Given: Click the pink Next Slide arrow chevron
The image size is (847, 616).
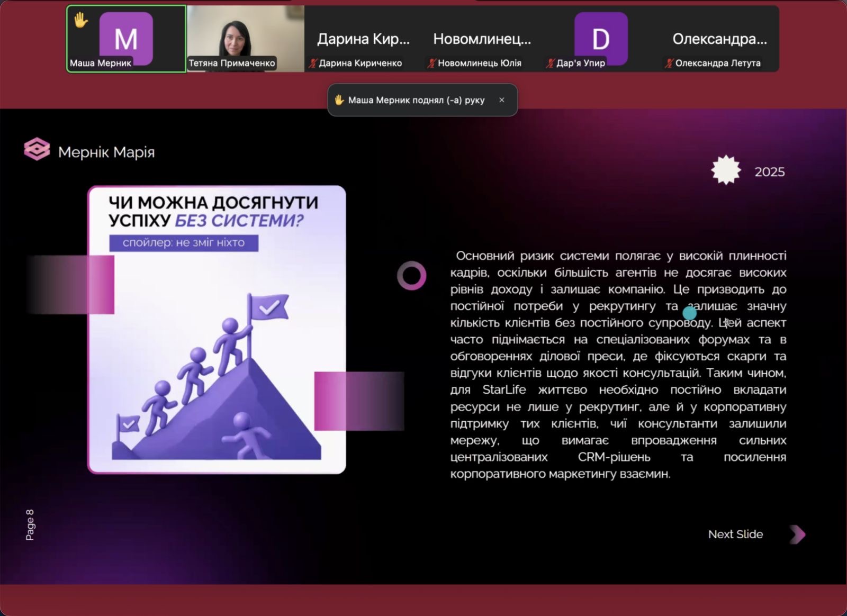Looking at the screenshot, I should pyautogui.click(x=797, y=535).
